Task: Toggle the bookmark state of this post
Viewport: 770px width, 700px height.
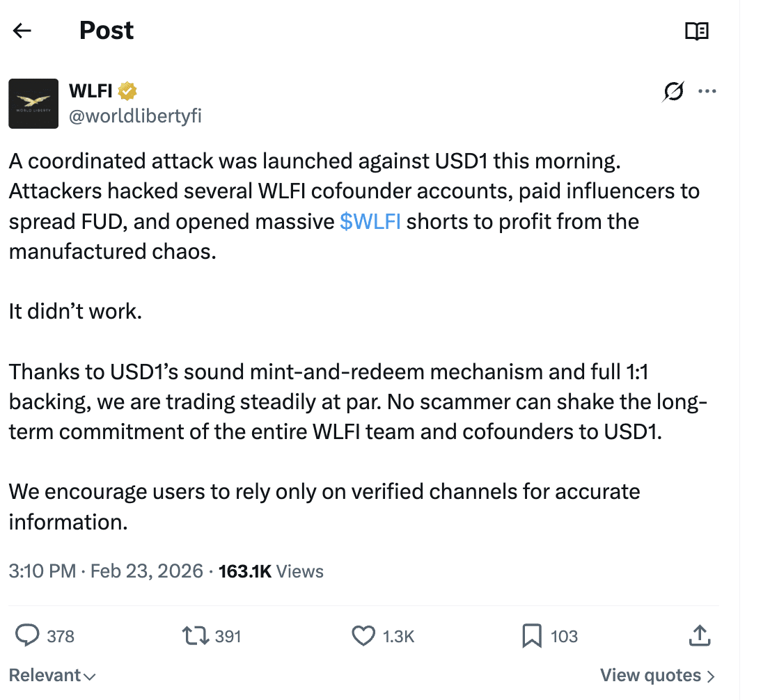Action: coord(533,635)
